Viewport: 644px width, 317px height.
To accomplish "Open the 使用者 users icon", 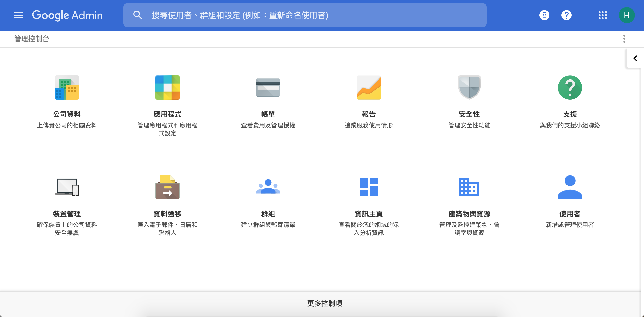I will point(570,187).
